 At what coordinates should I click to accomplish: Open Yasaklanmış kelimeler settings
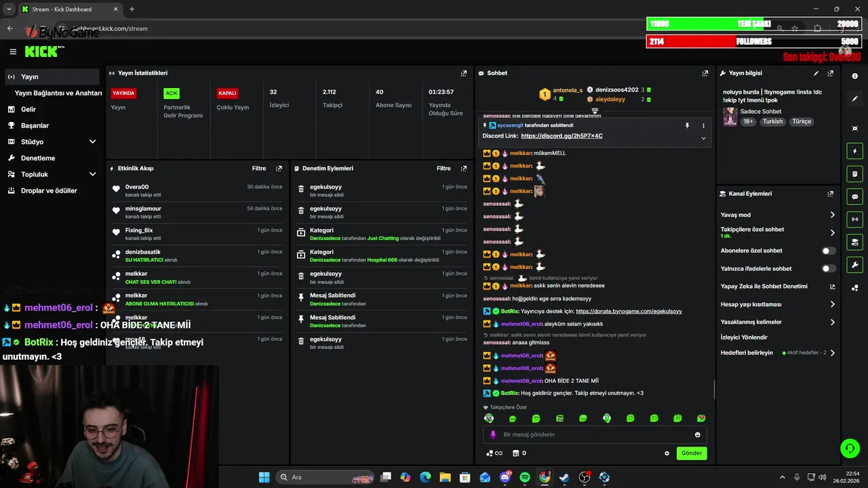tap(777, 322)
